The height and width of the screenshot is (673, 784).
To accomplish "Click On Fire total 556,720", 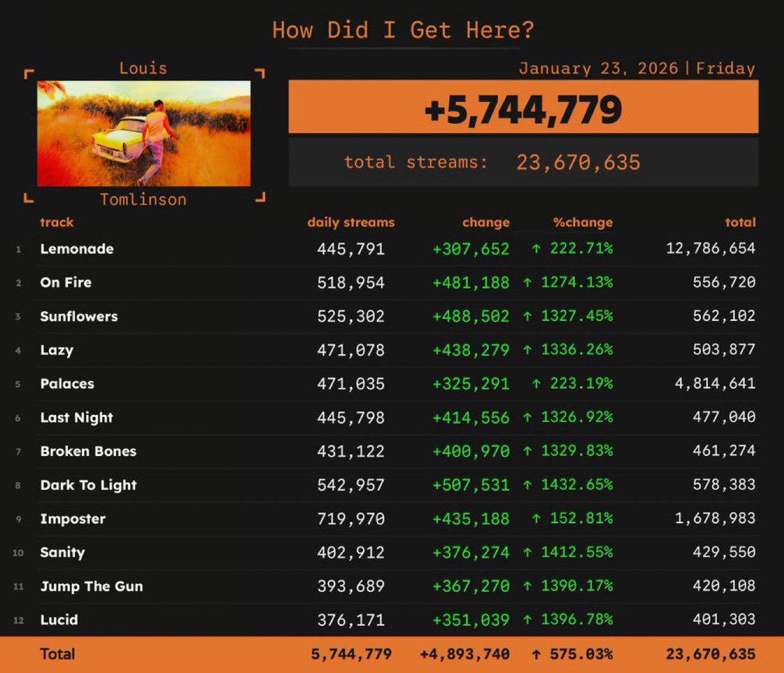I will (x=724, y=283).
